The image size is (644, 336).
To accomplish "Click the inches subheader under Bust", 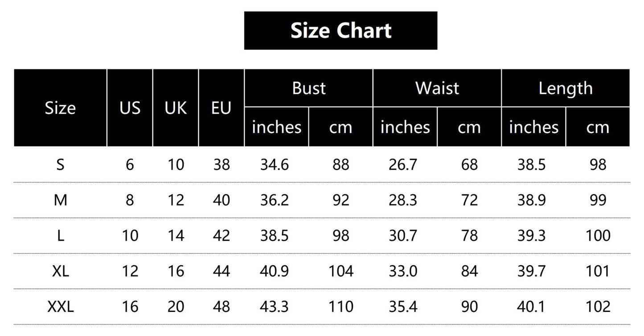I will [276, 127].
